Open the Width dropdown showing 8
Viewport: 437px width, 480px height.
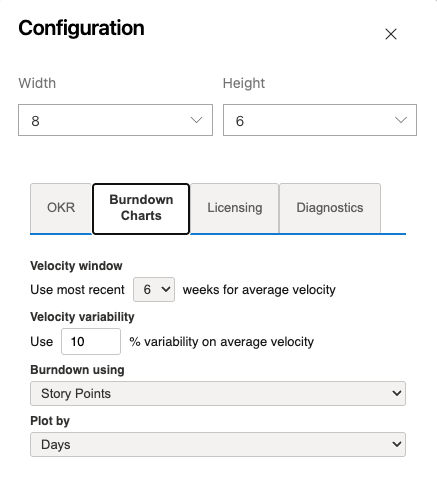tap(115, 120)
